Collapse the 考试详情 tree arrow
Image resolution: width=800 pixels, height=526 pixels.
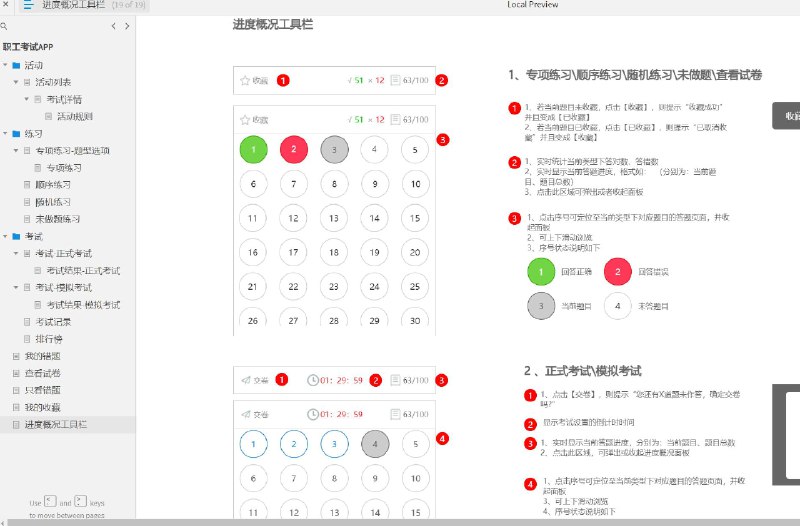27,99
